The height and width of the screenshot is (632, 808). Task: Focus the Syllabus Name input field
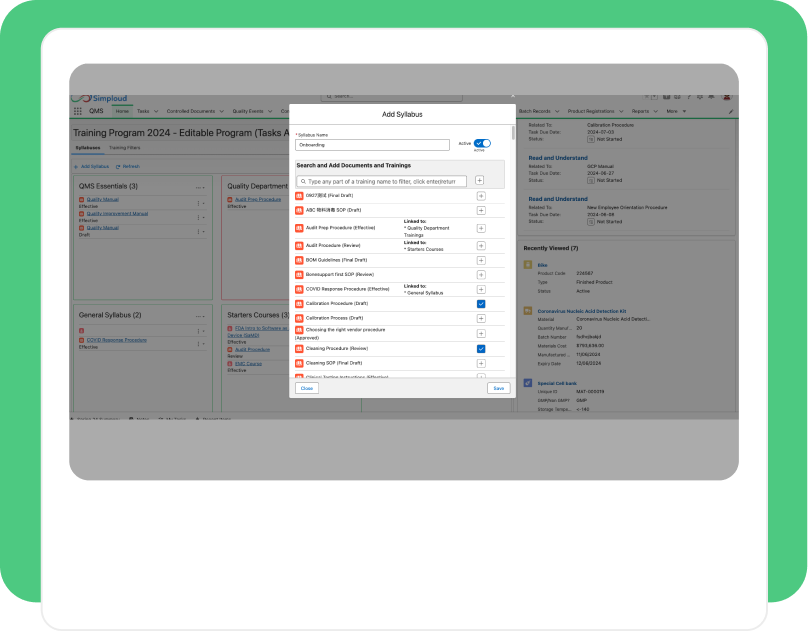pyautogui.click(x=372, y=145)
